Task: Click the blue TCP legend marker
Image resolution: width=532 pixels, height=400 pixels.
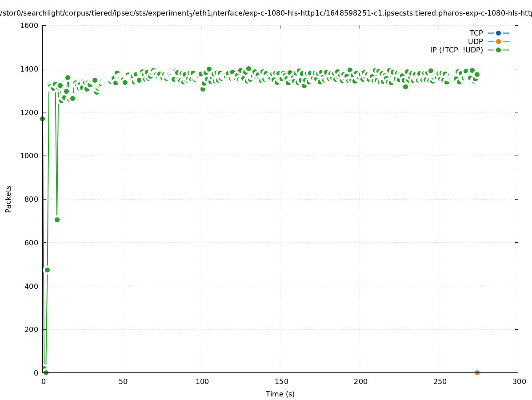Action: [x=498, y=33]
